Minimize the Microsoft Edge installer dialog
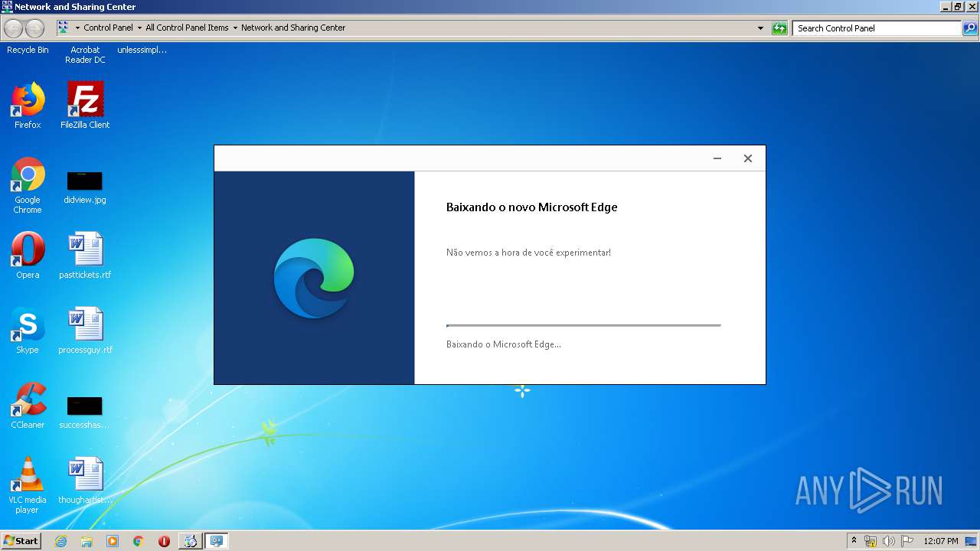The width and height of the screenshot is (980, 551). 717,158
